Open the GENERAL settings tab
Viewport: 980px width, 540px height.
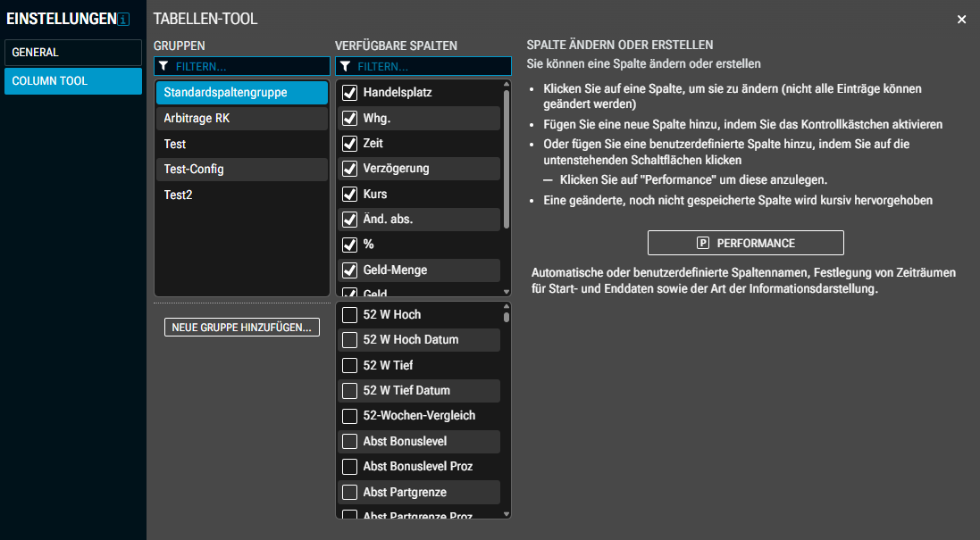(x=73, y=53)
